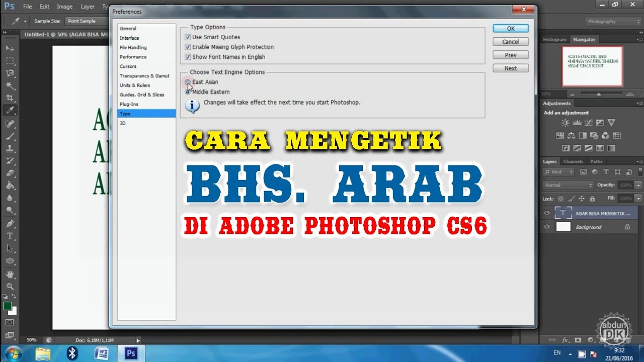Select the Magic Wand tool
The height and width of the screenshot is (362, 644).
point(10,86)
